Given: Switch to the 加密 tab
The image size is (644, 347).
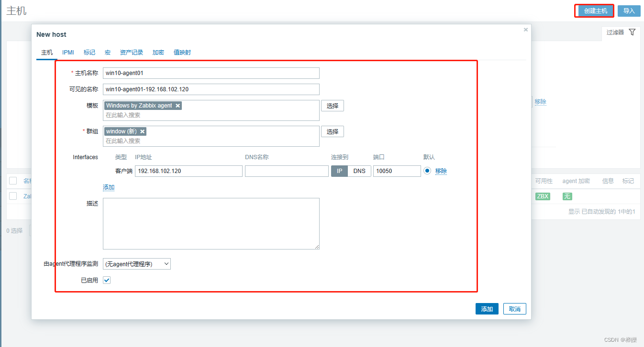Looking at the screenshot, I should [x=158, y=53].
